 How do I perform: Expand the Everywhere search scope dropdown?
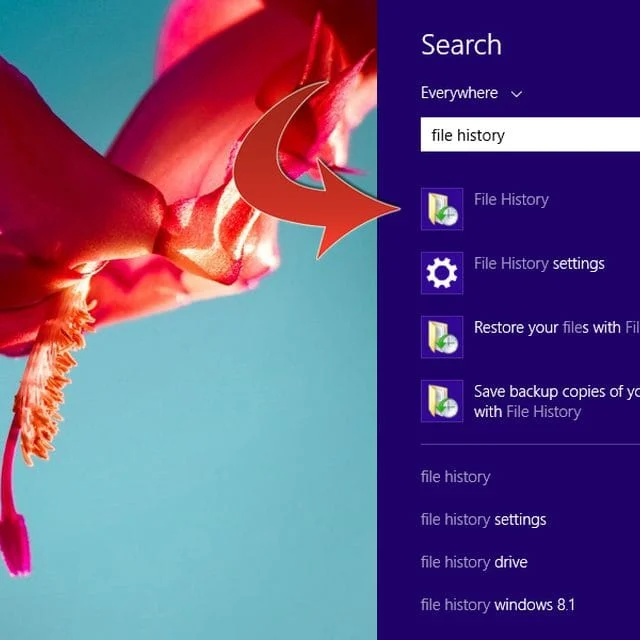[x=471, y=93]
